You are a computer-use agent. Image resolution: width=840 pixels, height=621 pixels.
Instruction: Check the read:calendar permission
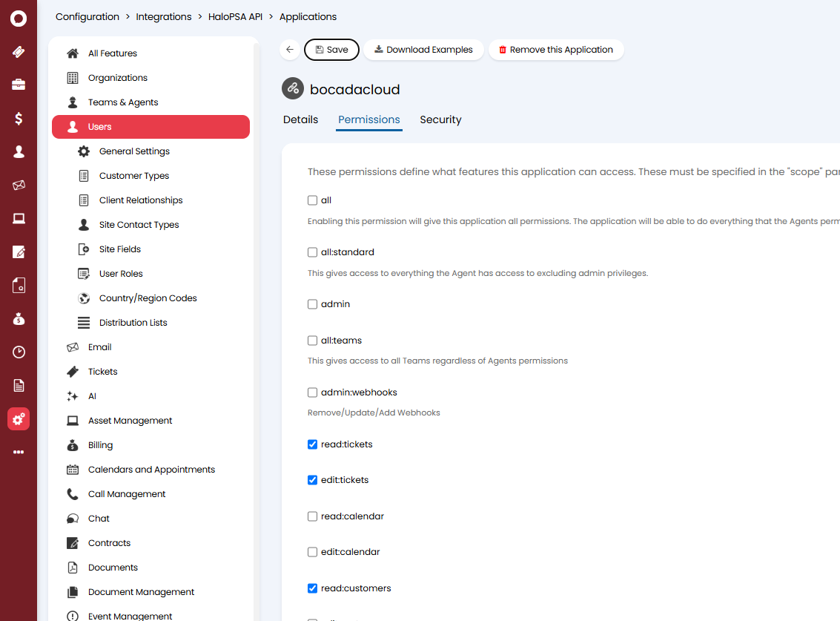[x=312, y=516]
